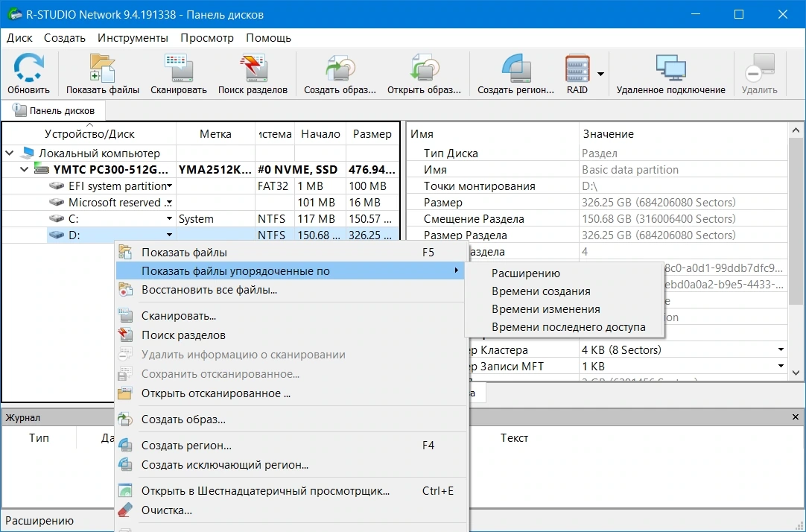Click the FAT32 file system cell
Screen dimensions: 806x532
click(x=273, y=186)
